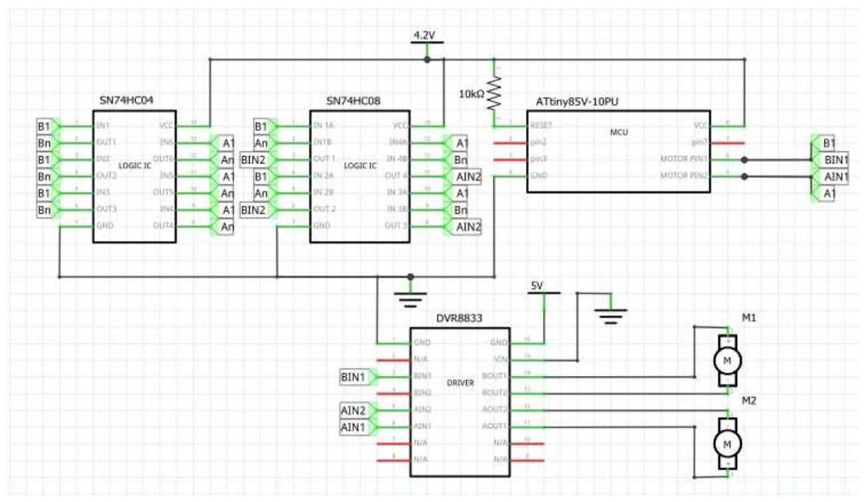Viewport: 868px width, 502px height.
Task: Click the BIN2 label at SN74HC08 OUT 2
Action: tap(257, 210)
